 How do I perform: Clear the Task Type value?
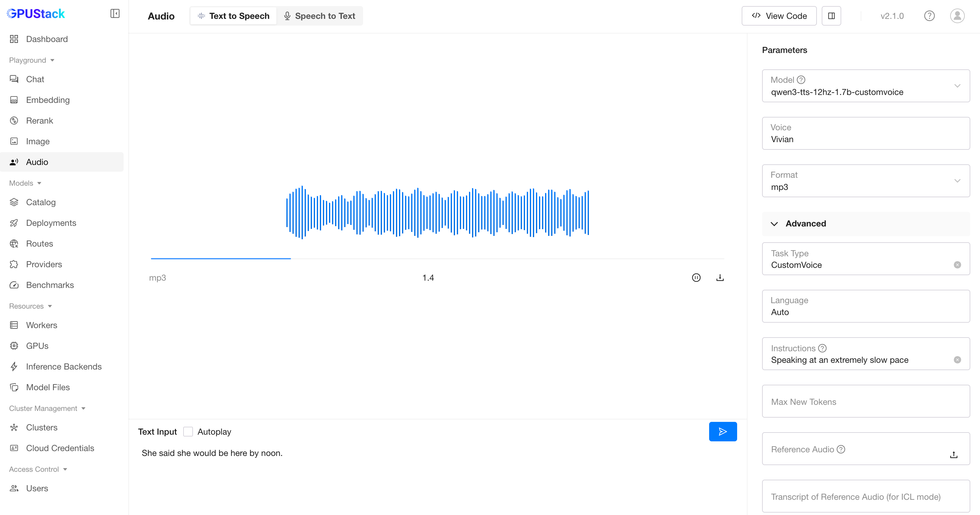click(957, 265)
